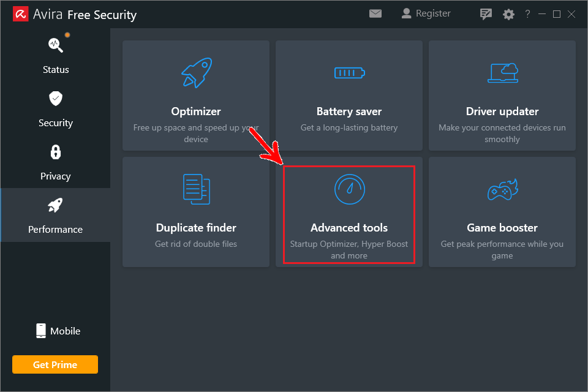Open the Status tab label
This screenshot has height=392, width=588.
point(56,70)
